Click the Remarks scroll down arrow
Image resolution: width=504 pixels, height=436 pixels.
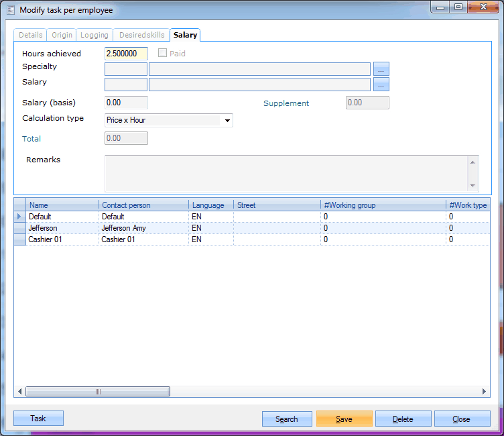474,186
